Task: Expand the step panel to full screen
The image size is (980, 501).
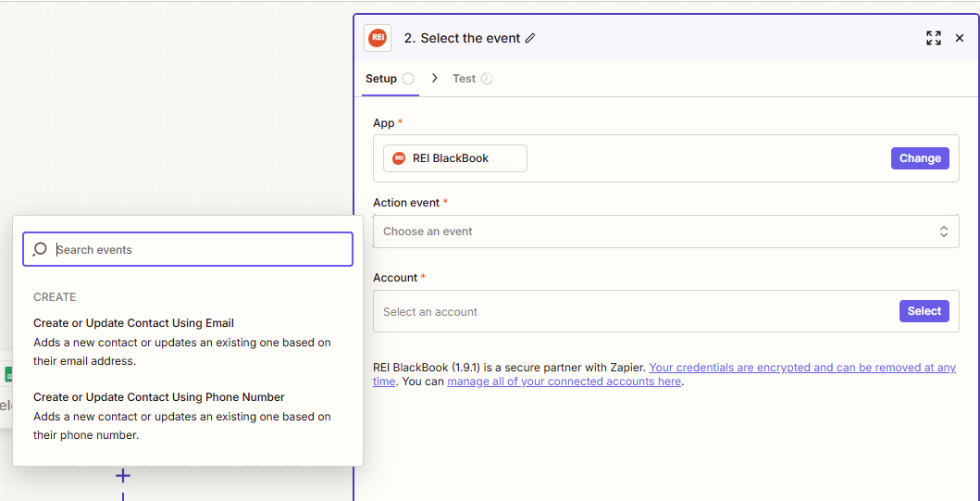Action: point(934,38)
